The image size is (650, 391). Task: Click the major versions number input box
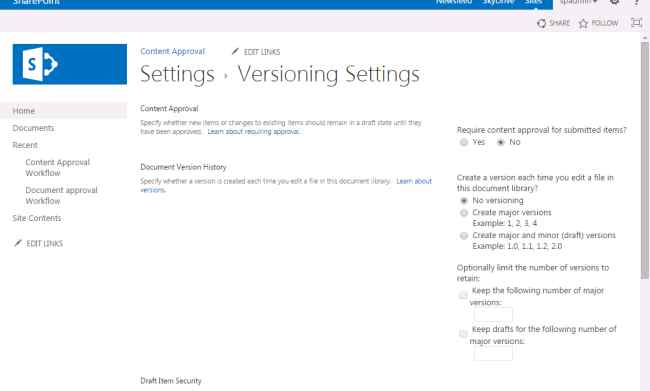(493, 315)
